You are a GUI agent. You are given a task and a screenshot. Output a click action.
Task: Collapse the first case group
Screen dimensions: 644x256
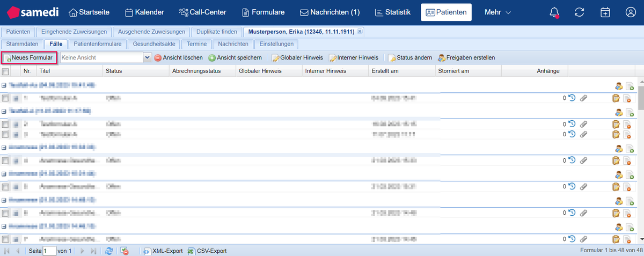pyautogui.click(x=4, y=85)
